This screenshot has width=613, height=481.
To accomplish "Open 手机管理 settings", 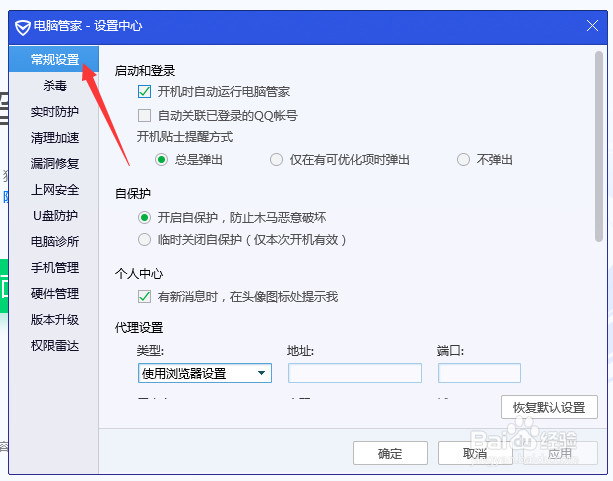I will pyautogui.click(x=55, y=267).
